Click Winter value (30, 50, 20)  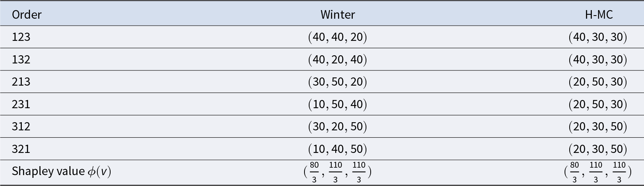(x=338, y=82)
